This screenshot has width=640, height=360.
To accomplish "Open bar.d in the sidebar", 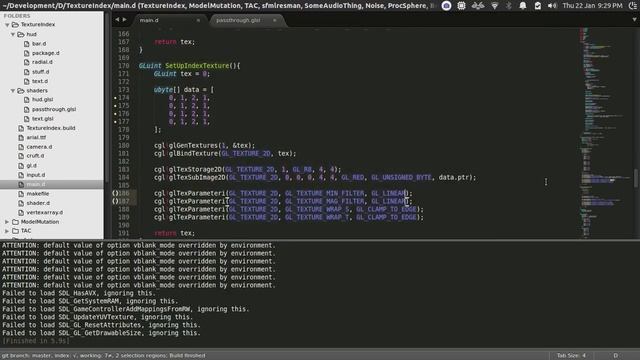I will point(39,44).
